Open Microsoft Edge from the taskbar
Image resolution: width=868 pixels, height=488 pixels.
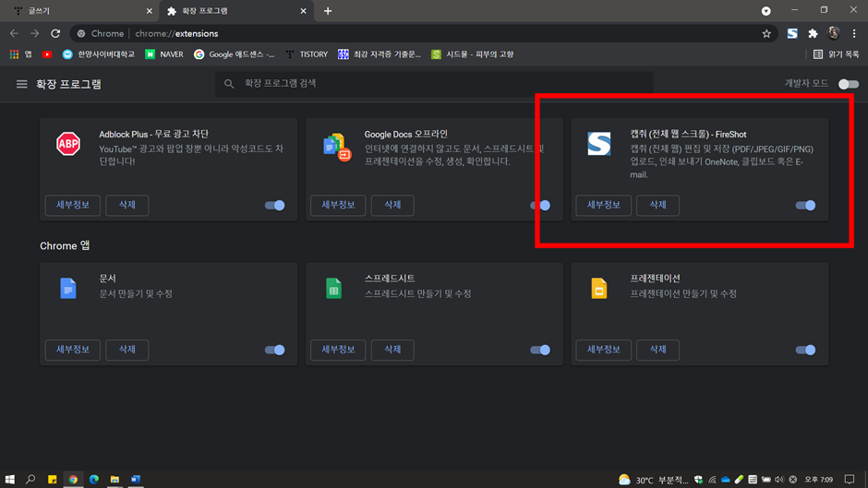[94, 479]
